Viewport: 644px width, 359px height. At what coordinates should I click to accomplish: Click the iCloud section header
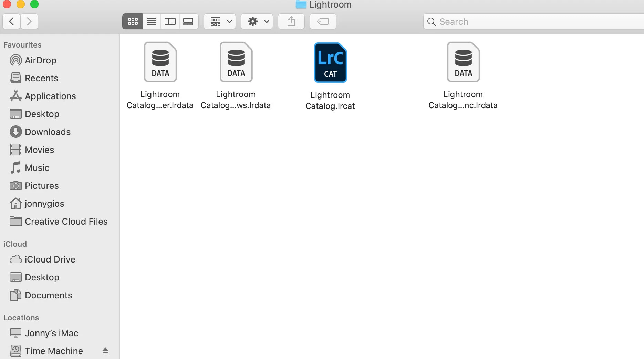15,244
